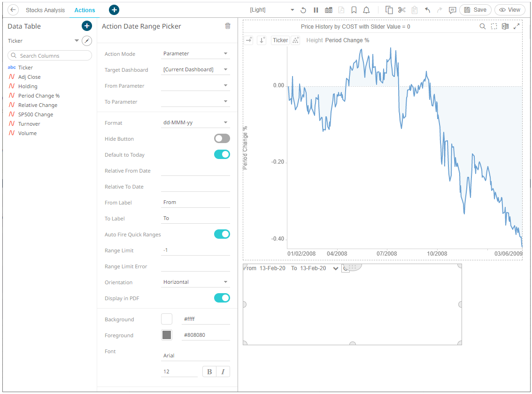The image size is (532, 394).
Task: Click the Search Columns field
Action: (x=50, y=56)
